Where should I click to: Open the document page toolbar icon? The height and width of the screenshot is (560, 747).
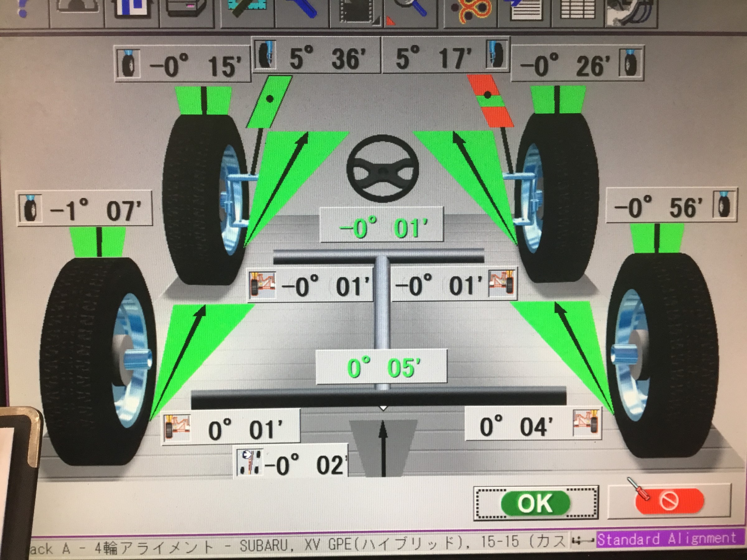pos(524,9)
